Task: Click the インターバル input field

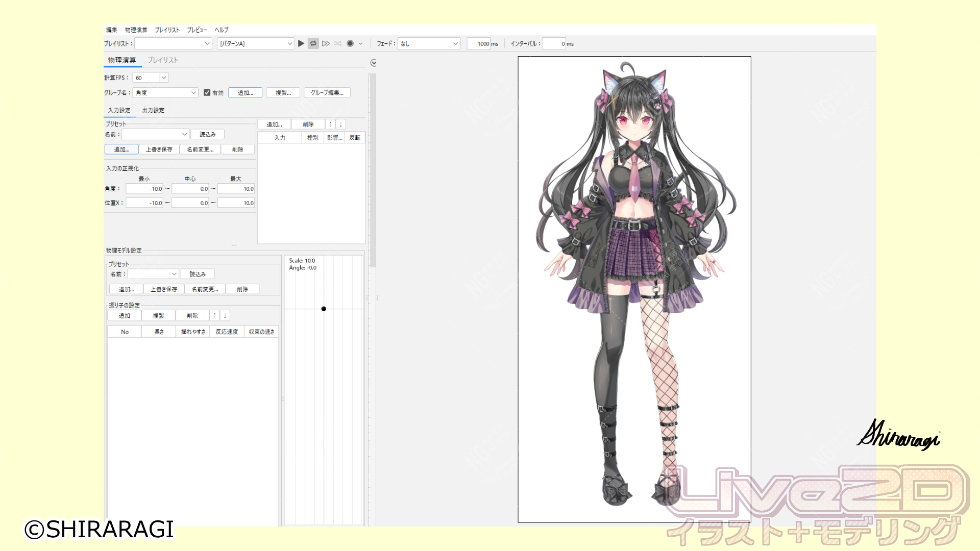Action: click(x=554, y=44)
